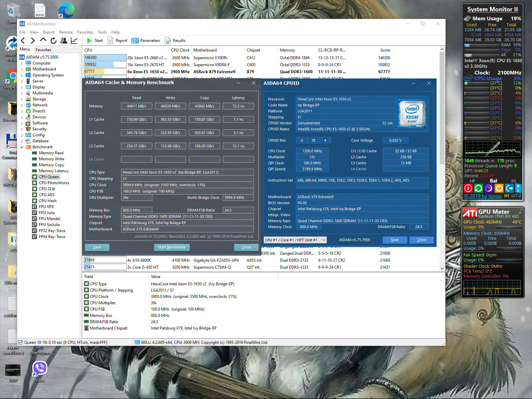Click the results list vertical scrollbar
Image resolution: width=532 pixels, height=399 pixels.
[442, 159]
